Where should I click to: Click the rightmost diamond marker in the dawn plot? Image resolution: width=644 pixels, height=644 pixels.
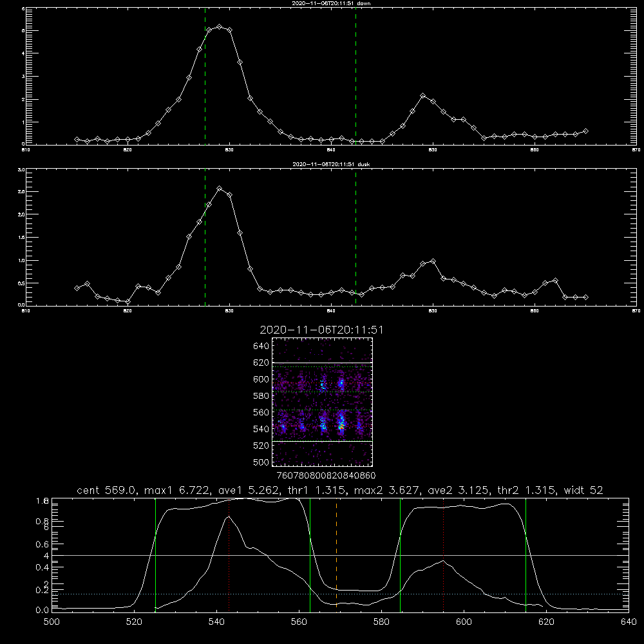[585, 131]
